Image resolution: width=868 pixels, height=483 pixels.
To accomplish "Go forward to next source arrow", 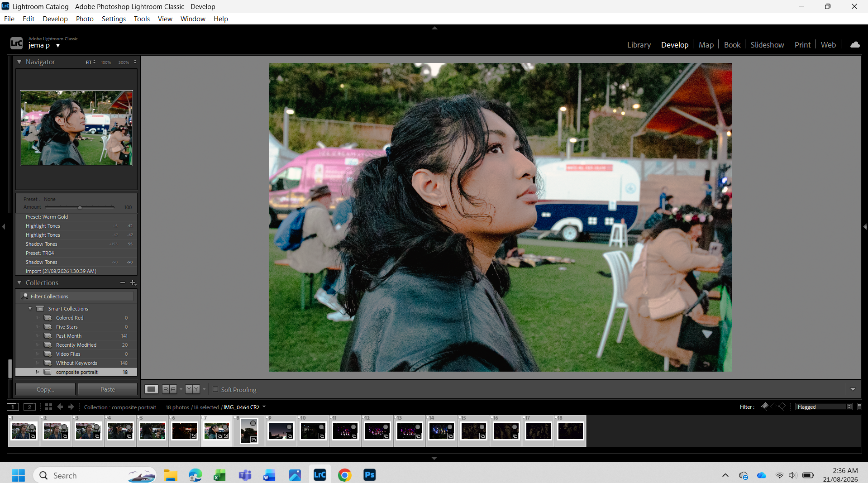I will point(71,407).
